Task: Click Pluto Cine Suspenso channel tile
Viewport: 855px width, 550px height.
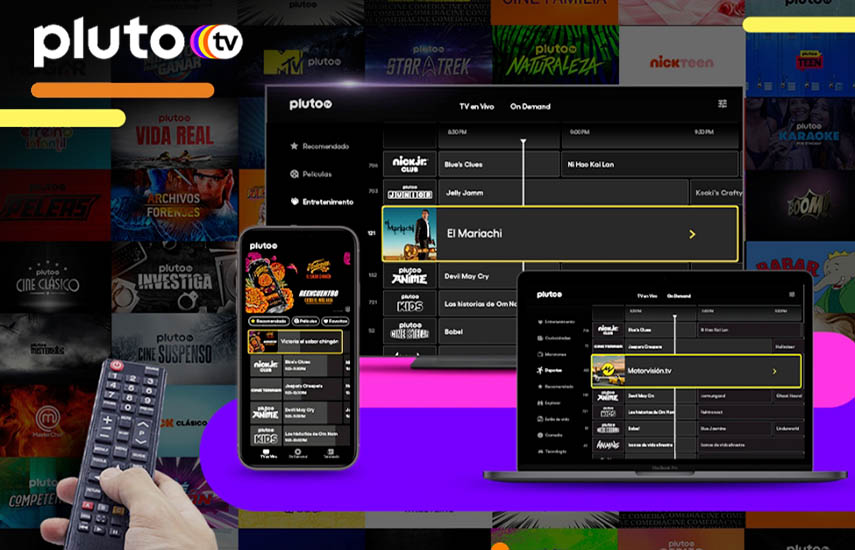Action: (174, 349)
